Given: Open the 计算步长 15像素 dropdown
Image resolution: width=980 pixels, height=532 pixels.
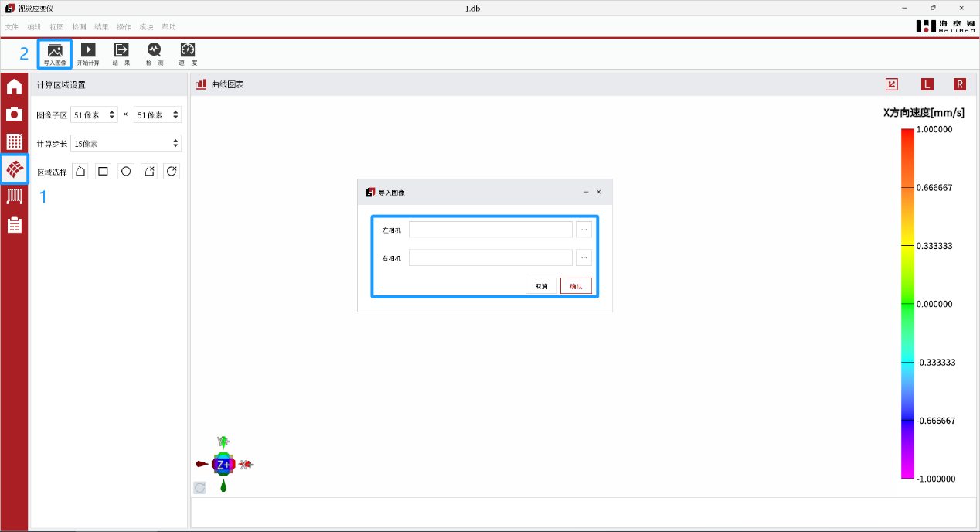Looking at the screenshot, I should (125, 143).
